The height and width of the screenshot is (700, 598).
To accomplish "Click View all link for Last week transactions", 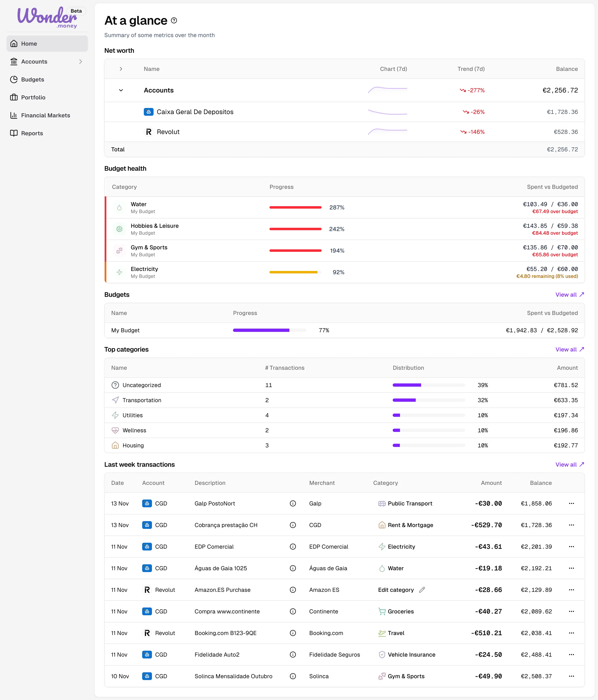I will point(569,464).
